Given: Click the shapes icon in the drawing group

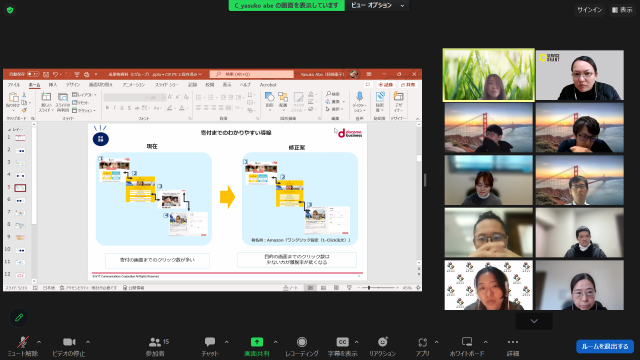Looking at the screenshot, I should pyautogui.click(x=269, y=97).
